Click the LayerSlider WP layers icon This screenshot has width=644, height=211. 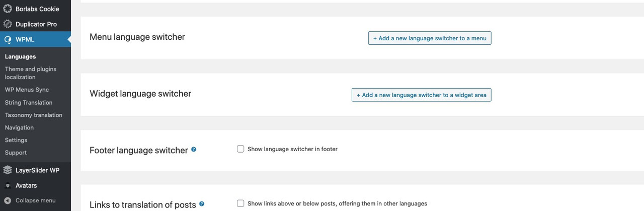8,170
